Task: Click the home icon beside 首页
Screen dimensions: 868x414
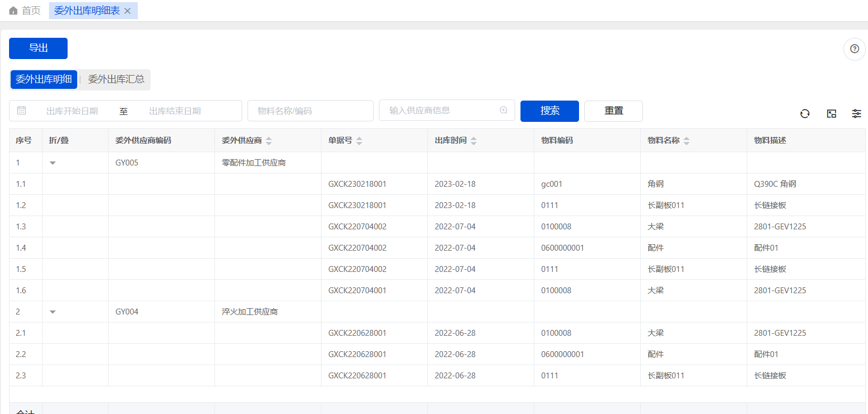Action: pos(13,11)
